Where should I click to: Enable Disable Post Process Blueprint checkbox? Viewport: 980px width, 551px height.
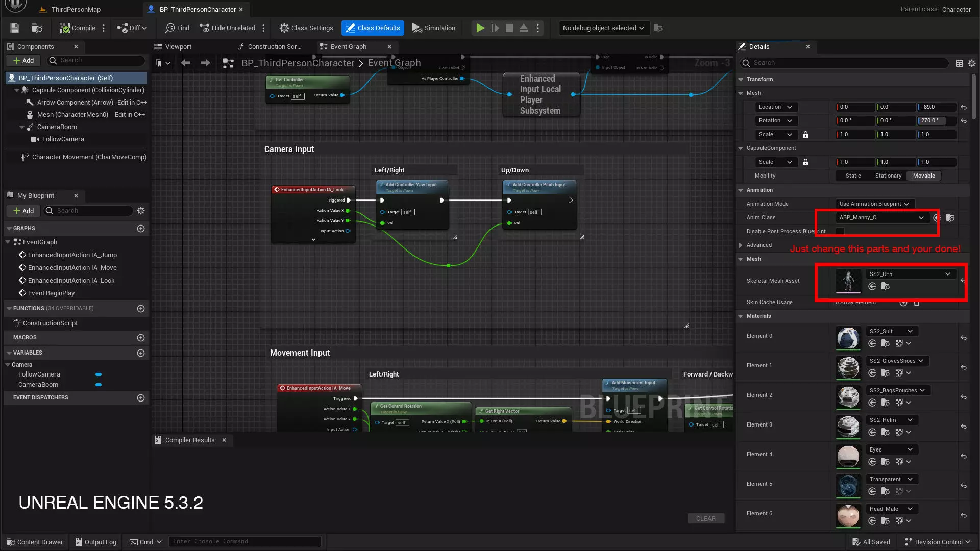point(840,231)
